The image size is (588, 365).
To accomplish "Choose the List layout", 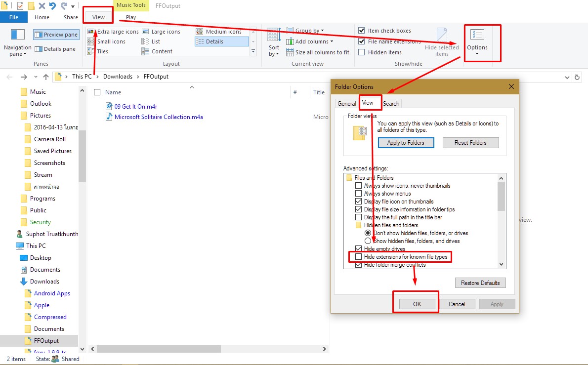I will pos(151,41).
